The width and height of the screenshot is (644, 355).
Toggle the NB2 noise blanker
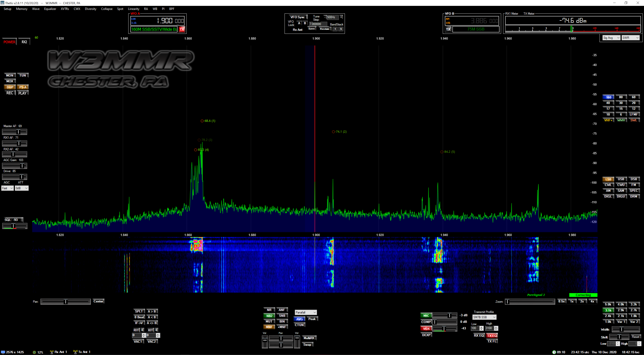point(269,316)
